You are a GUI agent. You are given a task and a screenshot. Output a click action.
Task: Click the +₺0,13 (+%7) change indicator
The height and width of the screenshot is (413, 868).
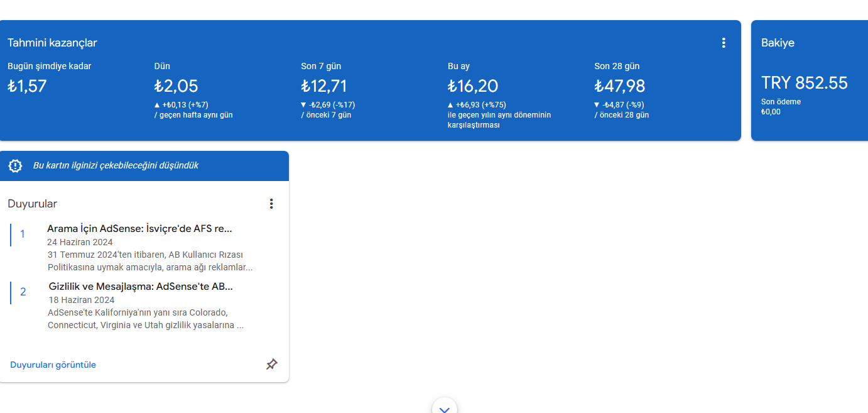[181, 105]
